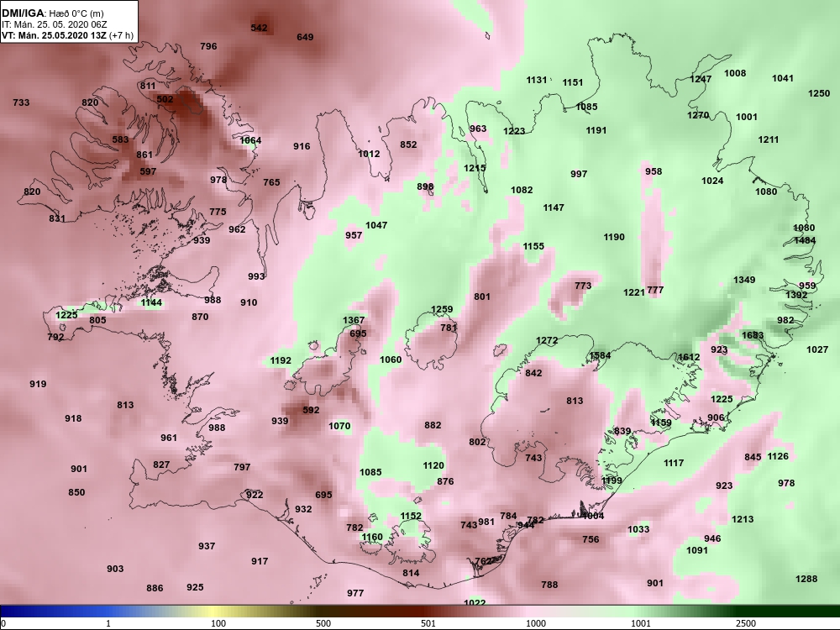The width and height of the screenshot is (840, 630).
Task: Click the map value 1349
Action: (x=744, y=280)
